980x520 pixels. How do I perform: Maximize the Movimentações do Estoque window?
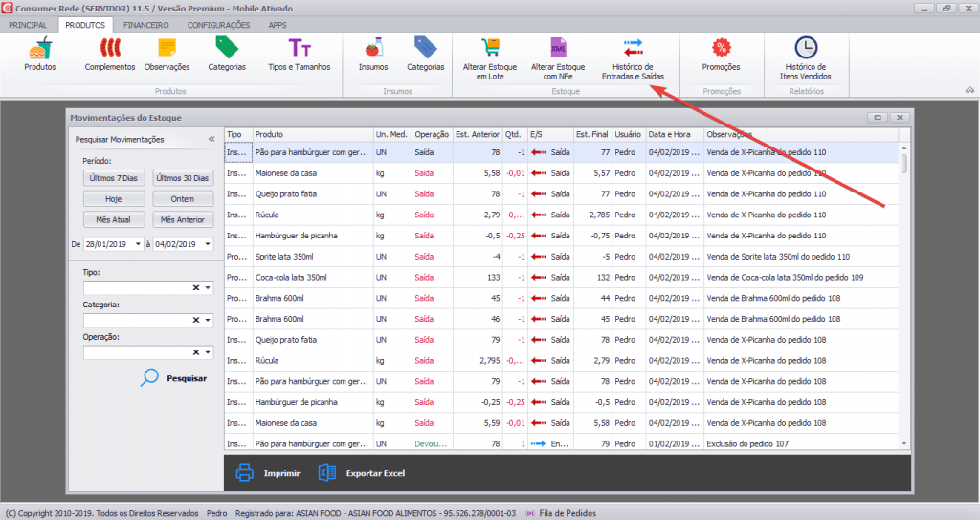pos(878,117)
